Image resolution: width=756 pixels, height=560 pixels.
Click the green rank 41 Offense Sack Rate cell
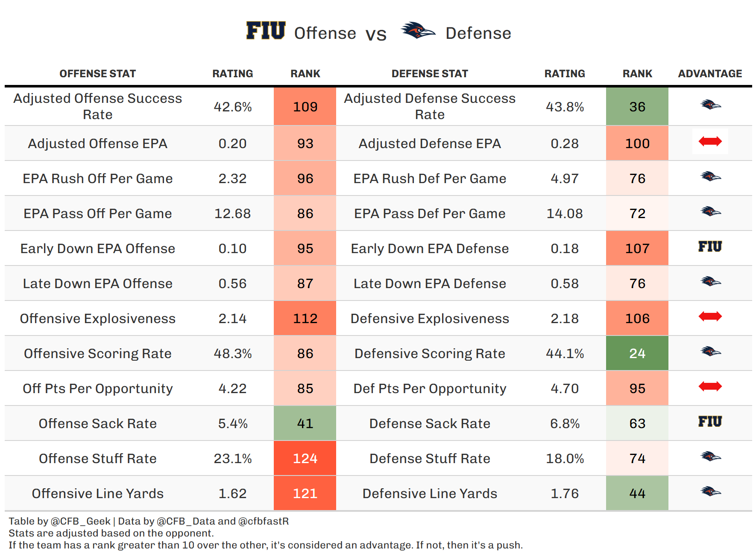point(305,423)
